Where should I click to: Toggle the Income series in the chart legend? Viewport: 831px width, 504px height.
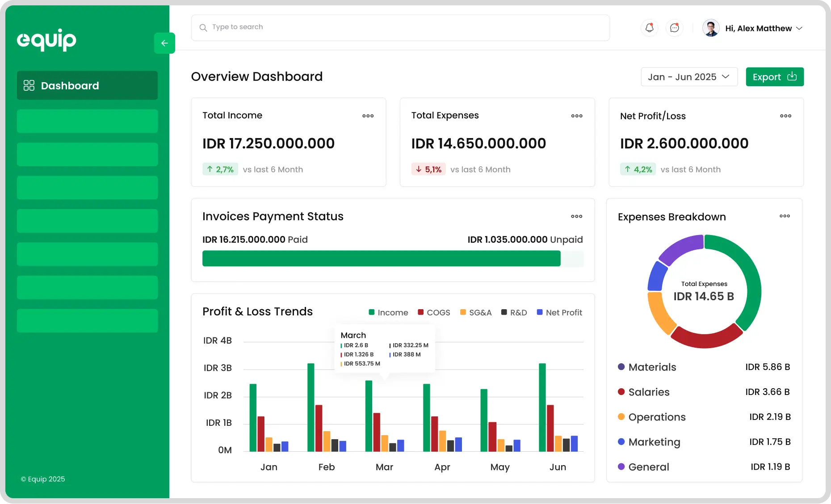click(x=388, y=312)
